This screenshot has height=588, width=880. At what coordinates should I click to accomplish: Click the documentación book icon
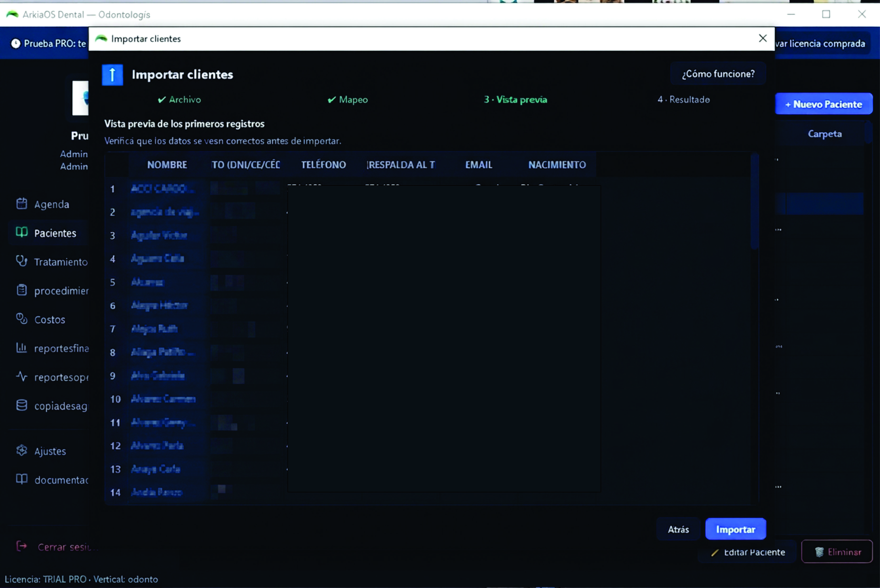22,479
